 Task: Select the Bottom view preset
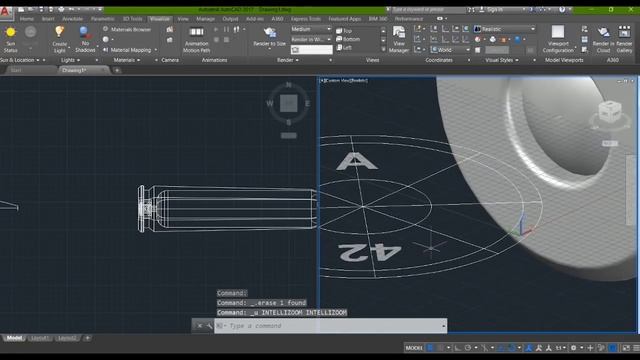[348, 39]
